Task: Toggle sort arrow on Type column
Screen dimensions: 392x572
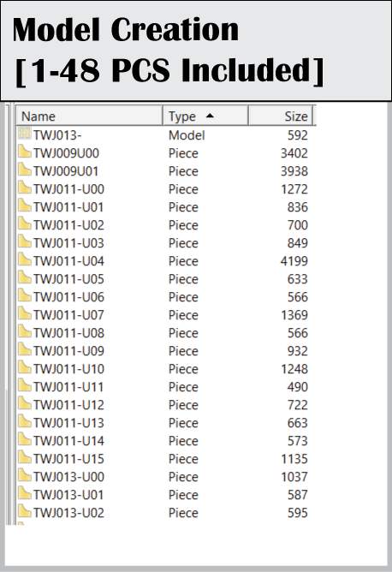Action: coord(210,116)
